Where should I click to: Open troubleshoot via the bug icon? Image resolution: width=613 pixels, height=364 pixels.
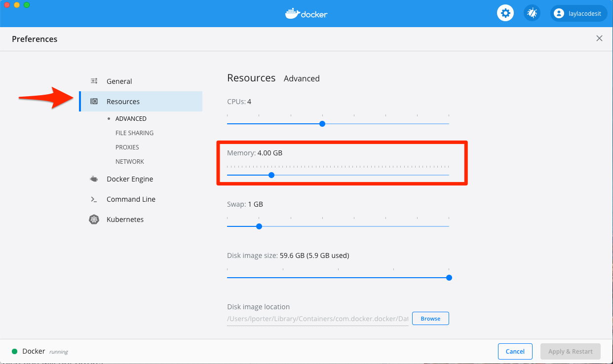532,13
